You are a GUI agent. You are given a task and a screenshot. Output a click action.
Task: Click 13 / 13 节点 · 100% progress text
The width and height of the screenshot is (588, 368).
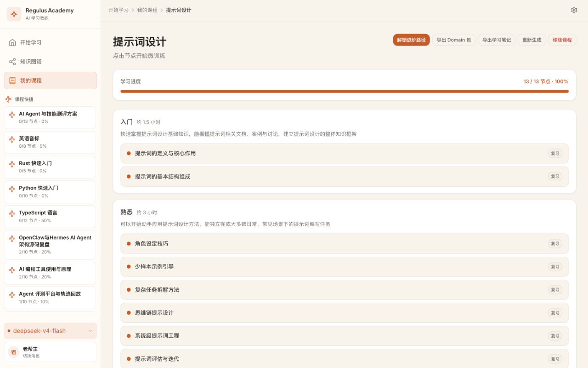546,81
